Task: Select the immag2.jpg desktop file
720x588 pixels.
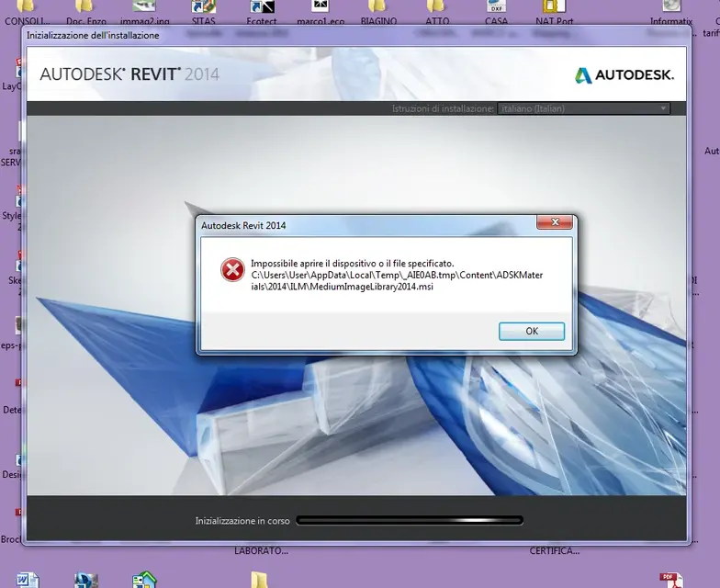Action: click(144, 11)
